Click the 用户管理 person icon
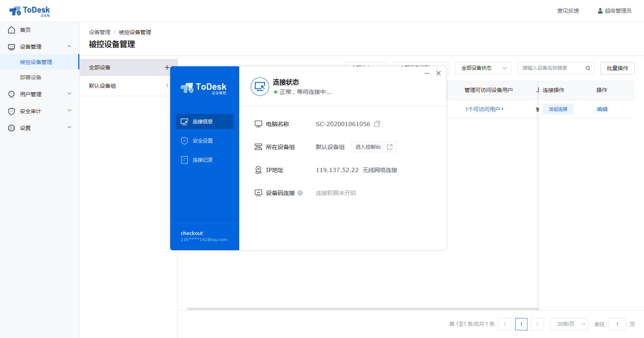The width and height of the screenshot is (644, 338). pos(11,94)
